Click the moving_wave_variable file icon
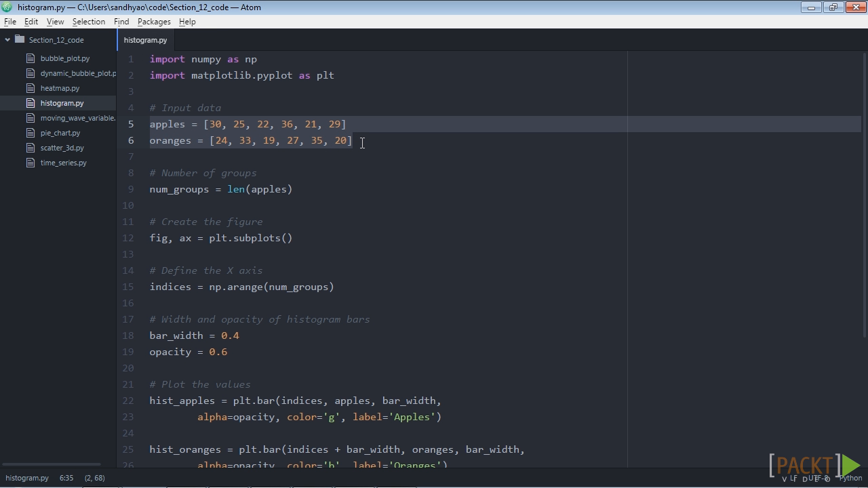The image size is (868, 488). (x=30, y=118)
